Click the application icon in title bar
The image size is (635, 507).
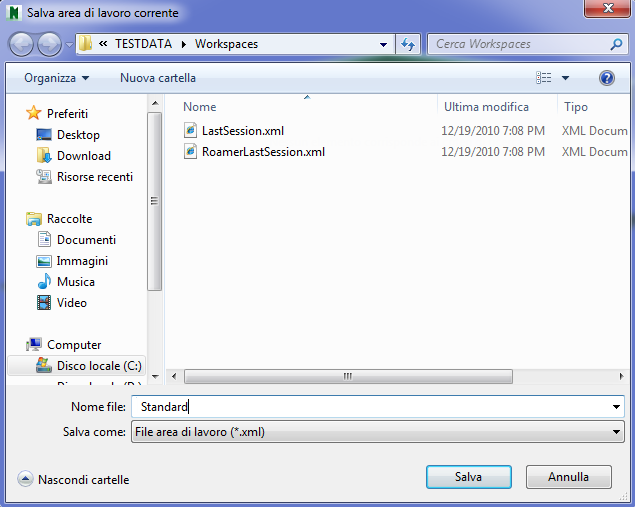[14, 13]
